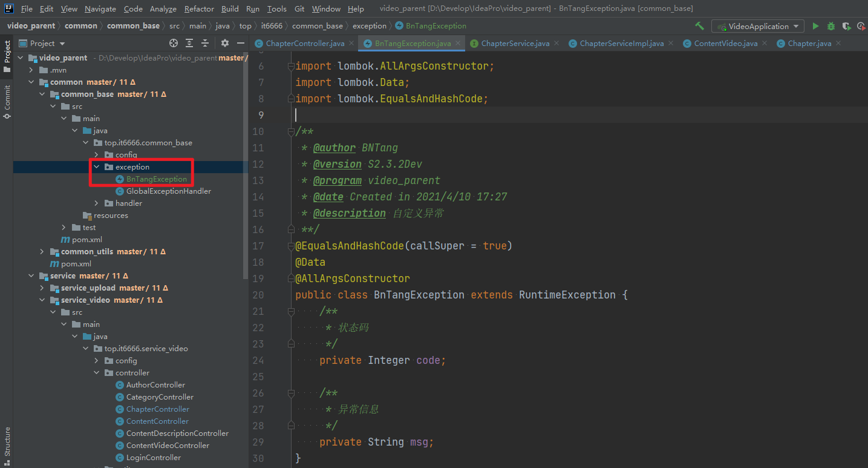Select ContentVideoController in tree
868x468 pixels.
(168, 446)
